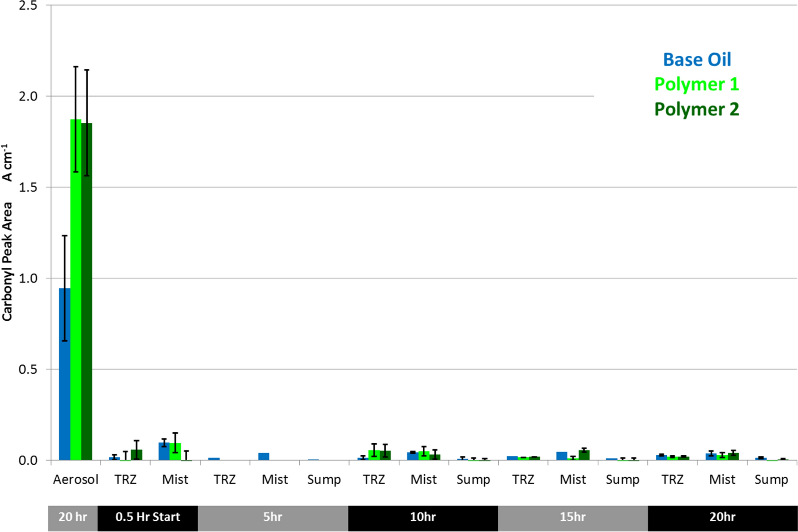Select the 10hr time band
This screenshot has height=532, width=798.
423,517
